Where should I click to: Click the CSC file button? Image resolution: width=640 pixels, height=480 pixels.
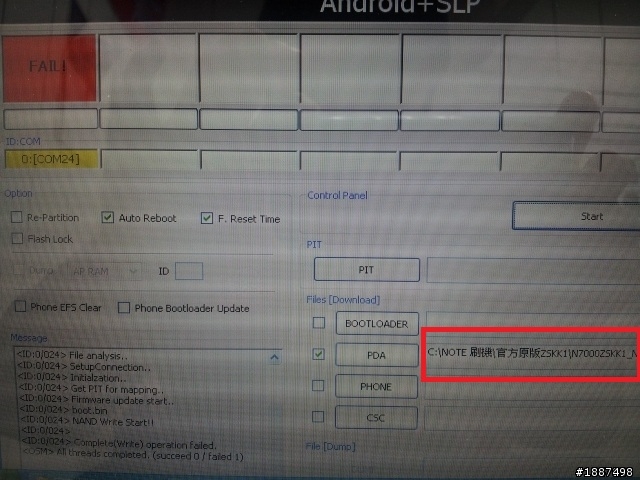point(376,418)
